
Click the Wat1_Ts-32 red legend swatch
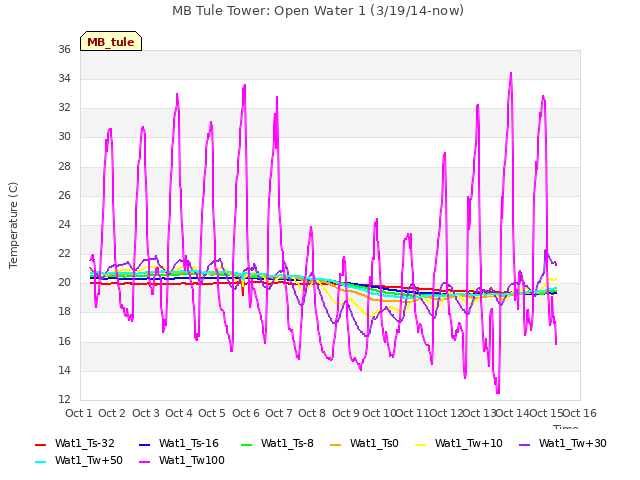coord(40,444)
